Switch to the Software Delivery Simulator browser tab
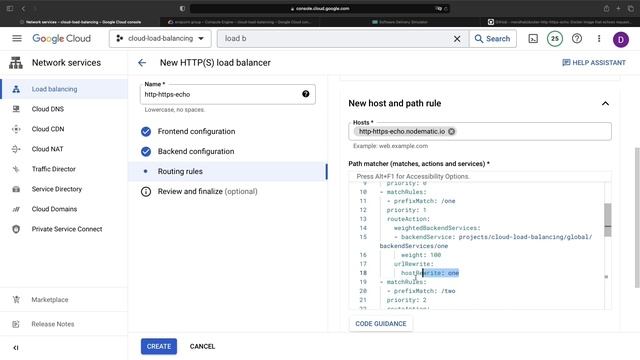Viewport: 640px width, 360px height. point(400,22)
